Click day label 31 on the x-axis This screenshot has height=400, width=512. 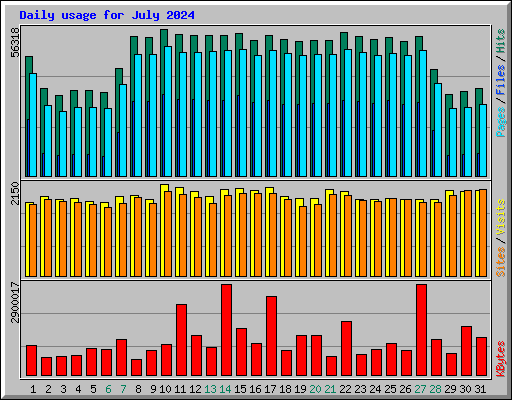click(480, 389)
